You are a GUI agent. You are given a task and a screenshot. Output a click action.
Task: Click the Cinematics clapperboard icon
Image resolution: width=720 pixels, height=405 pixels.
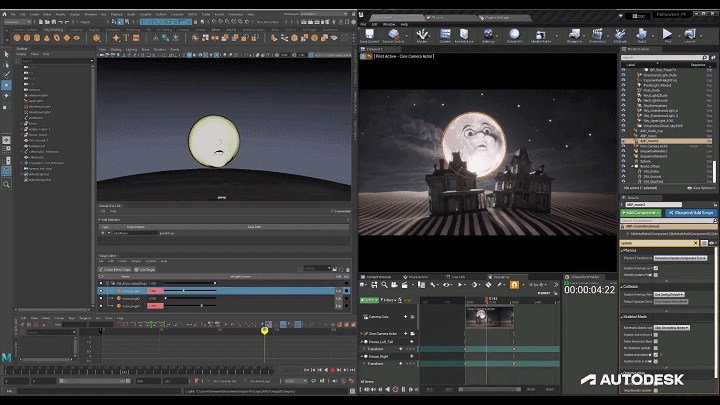pos(597,34)
